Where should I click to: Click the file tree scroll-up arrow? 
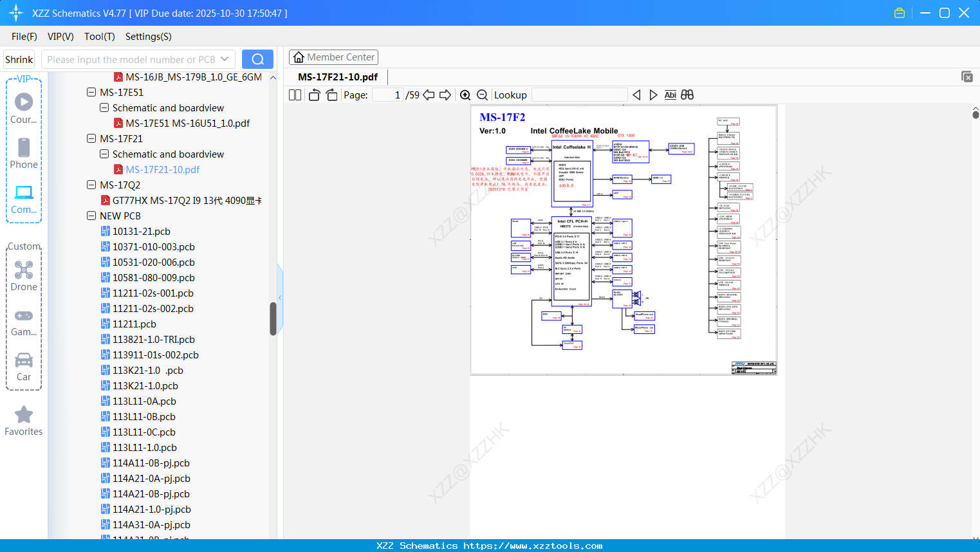coord(273,77)
